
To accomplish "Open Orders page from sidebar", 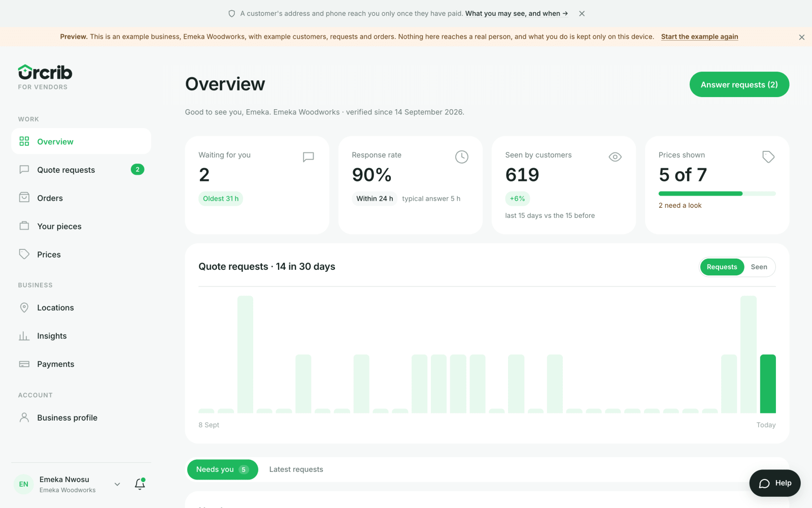I will pyautogui.click(x=81, y=198).
